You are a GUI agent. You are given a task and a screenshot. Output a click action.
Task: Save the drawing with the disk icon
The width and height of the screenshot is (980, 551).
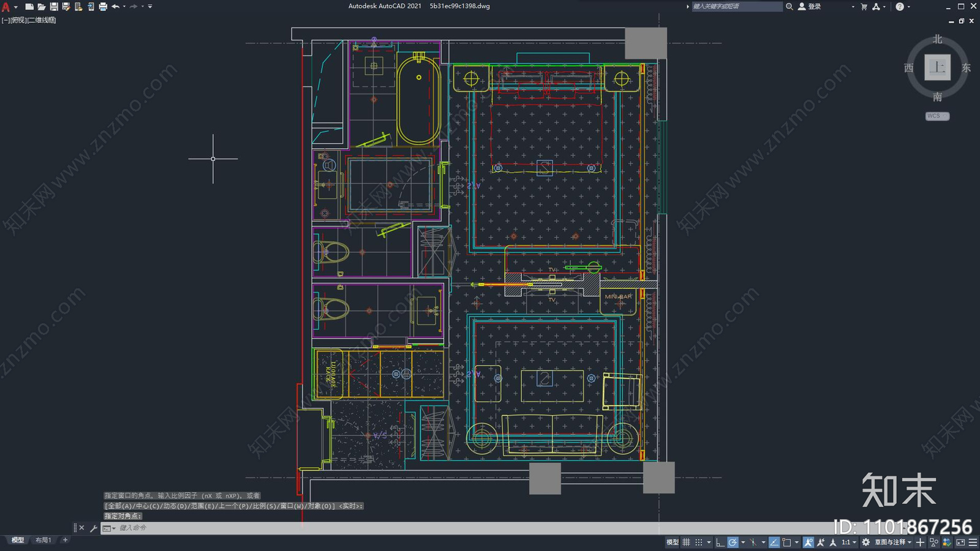(54, 6)
